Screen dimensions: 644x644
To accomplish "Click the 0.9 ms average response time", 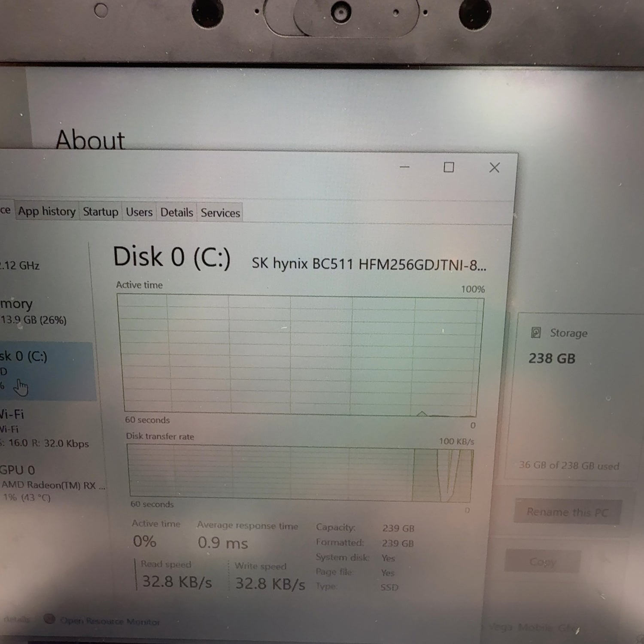I will [223, 543].
